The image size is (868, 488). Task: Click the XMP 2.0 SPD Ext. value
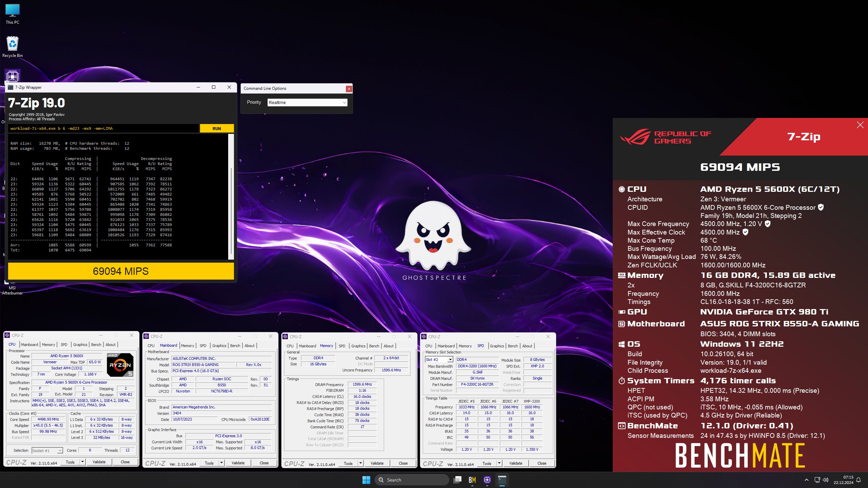[537, 366]
